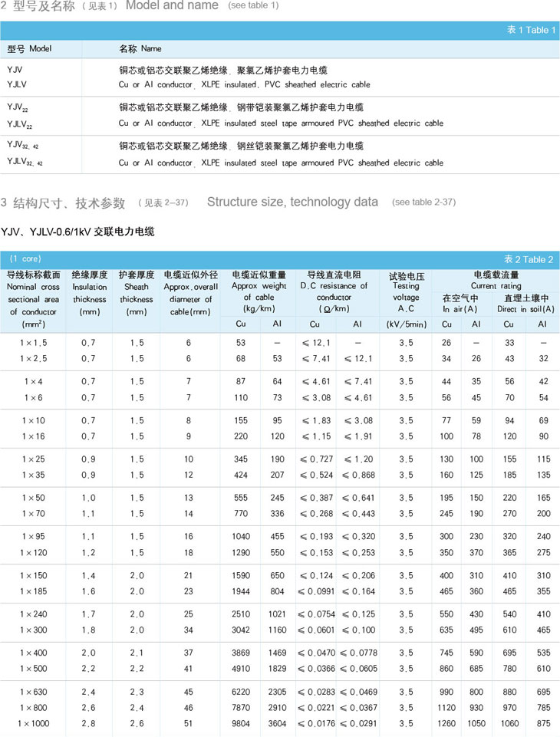Click the '1×95' conductor size cell
Image resolution: width=560 pixels, height=737 pixels.
tap(34, 537)
